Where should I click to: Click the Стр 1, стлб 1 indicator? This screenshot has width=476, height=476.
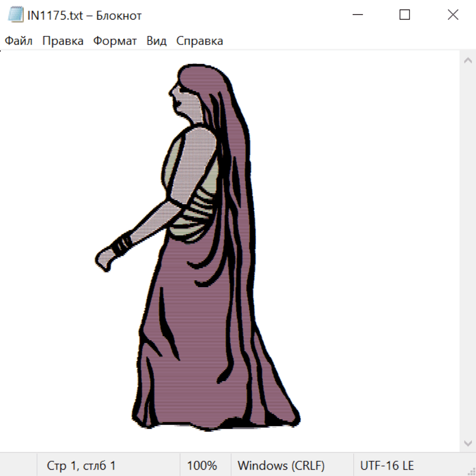click(x=81, y=465)
